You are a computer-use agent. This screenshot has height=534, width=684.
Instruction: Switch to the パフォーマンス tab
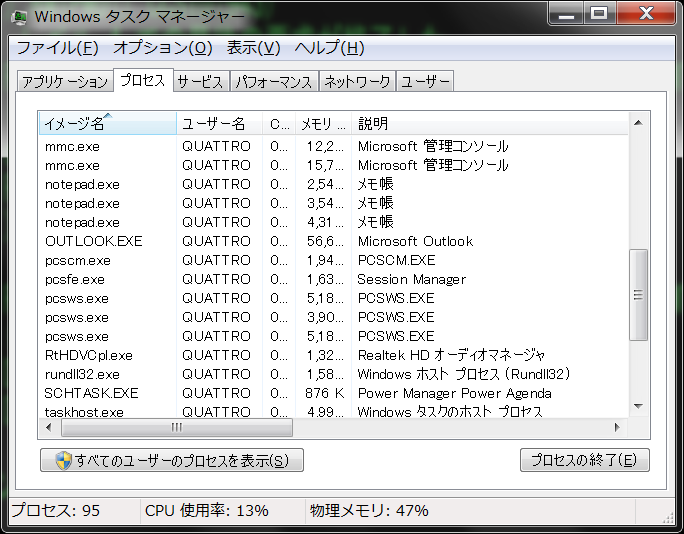click(x=275, y=82)
